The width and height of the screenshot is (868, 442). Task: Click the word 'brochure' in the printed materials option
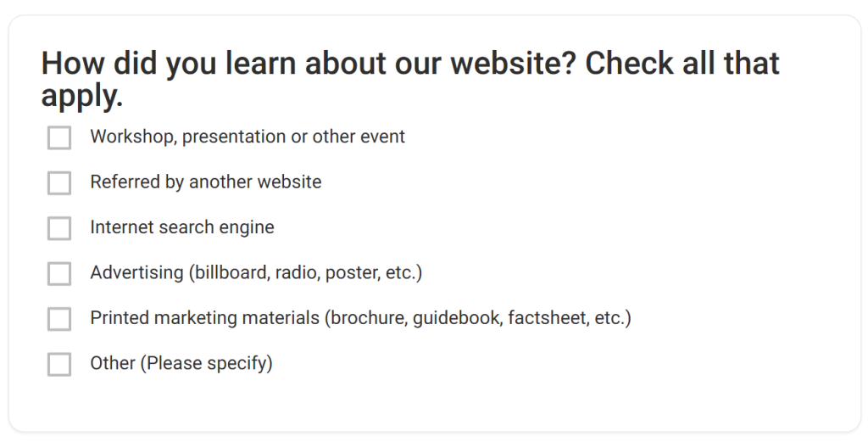[x=367, y=318]
